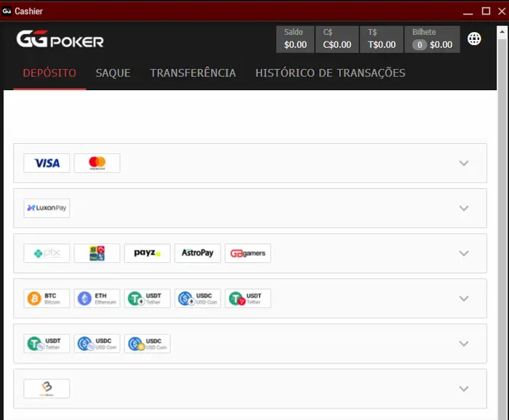Select BTC Bitcoin deposit
The image size is (509, 420).
coord(47,299)
